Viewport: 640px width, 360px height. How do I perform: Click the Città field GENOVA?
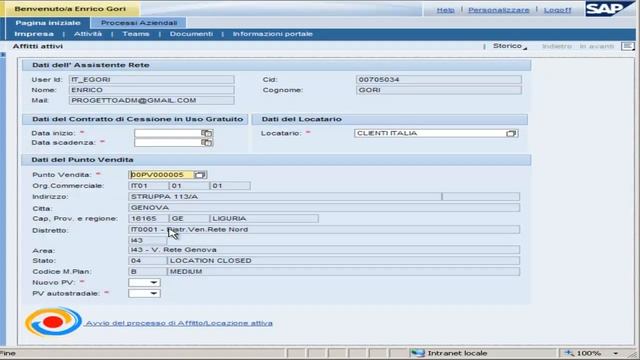[324, 208]
